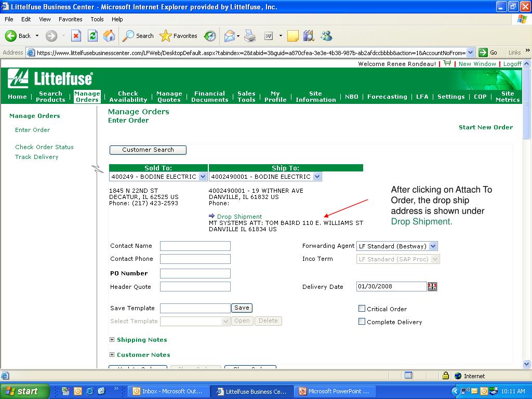Open the Favorites menu
Image resolution: width=532 pixels, height=399 pixels.
[71, 19]
